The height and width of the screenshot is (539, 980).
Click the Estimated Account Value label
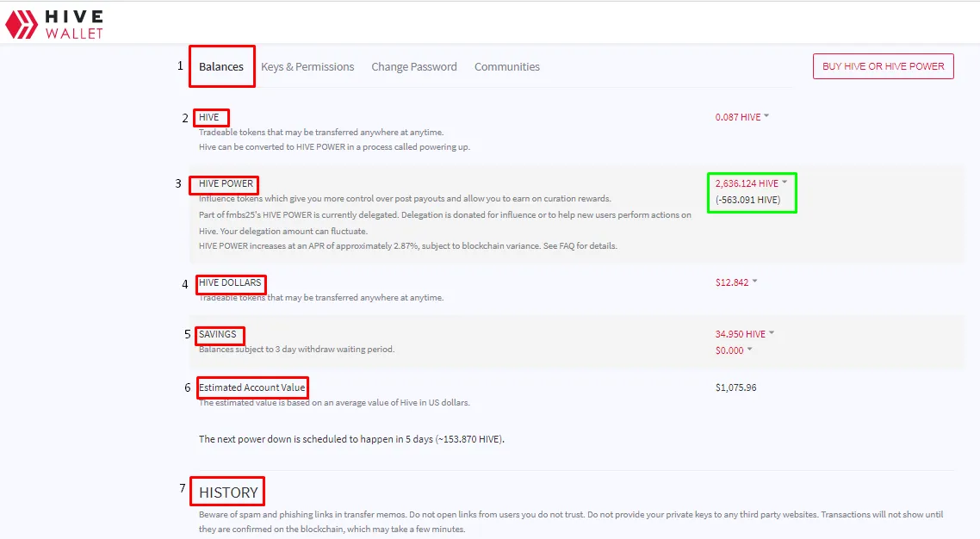click(251, 387)
